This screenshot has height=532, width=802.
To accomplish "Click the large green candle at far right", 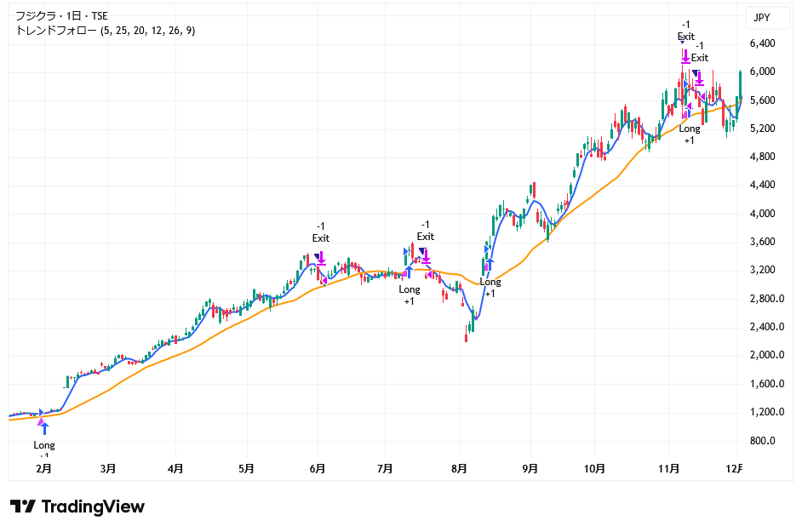I will tap(740, 85).
